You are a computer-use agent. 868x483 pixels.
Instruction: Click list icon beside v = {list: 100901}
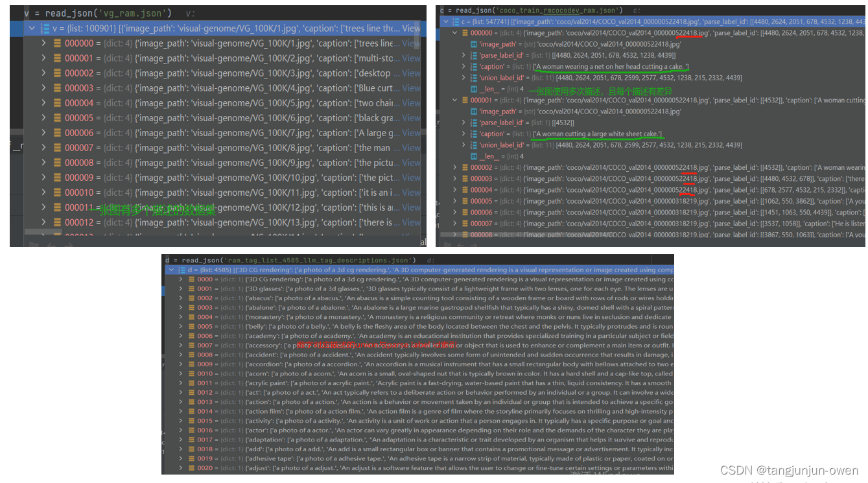(45, 29)
